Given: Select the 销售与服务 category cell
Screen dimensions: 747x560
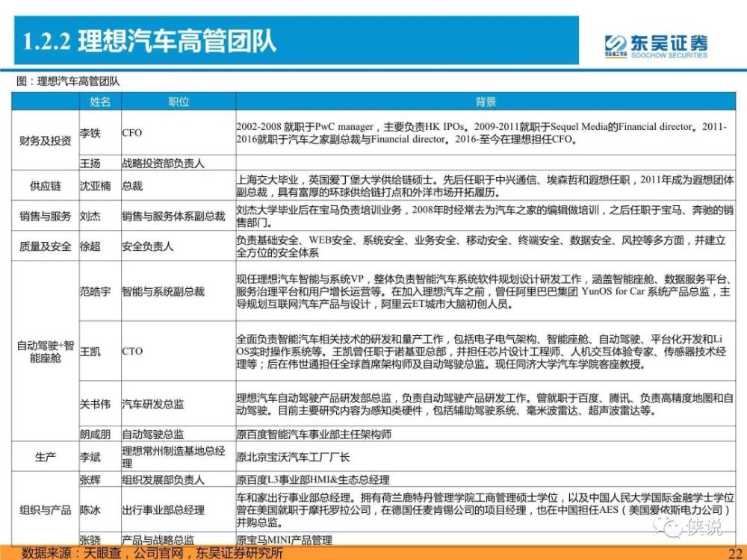Looking at the screenshot, I should [46, 217].
